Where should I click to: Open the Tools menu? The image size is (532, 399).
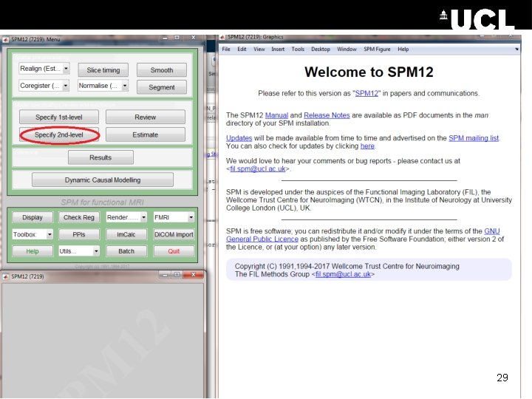point(298,50)
